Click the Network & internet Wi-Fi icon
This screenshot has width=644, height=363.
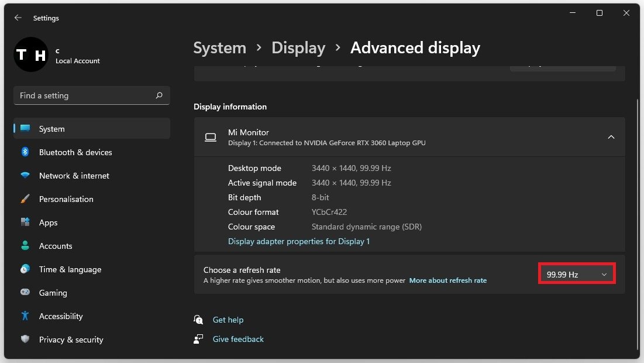click(x=25, y=176)
